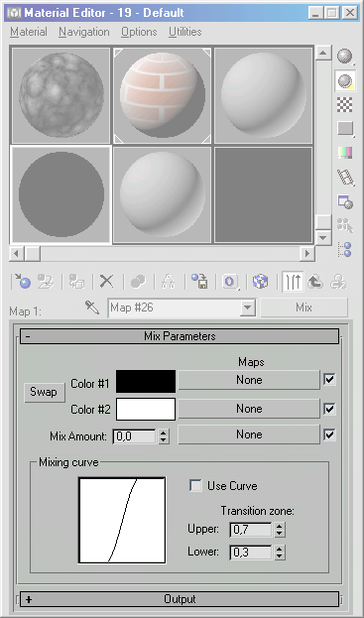Image resolution: width=364 pixels, height=618 pixels.
Task: Uncheck the Color #1 map checkbox
Action: (x=329, y=380)
